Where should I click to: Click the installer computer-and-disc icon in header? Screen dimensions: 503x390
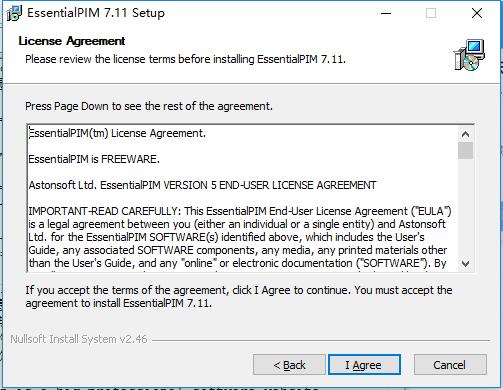(x=469, y=55)
